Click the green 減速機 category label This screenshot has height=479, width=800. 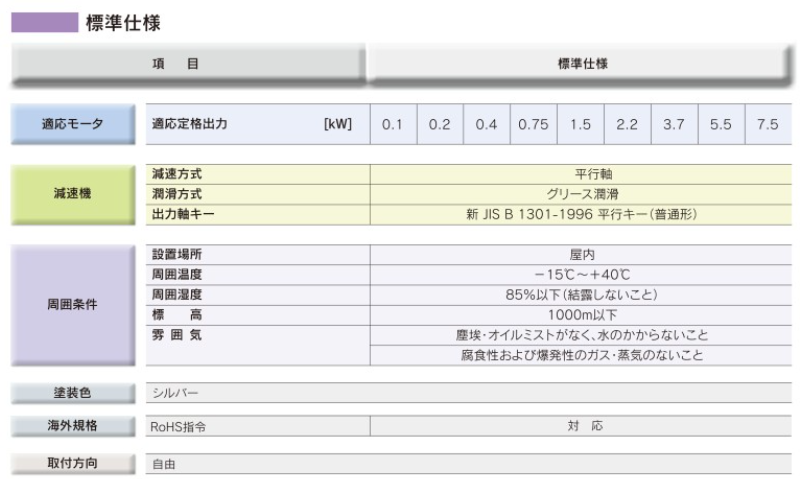click(72, 194)
